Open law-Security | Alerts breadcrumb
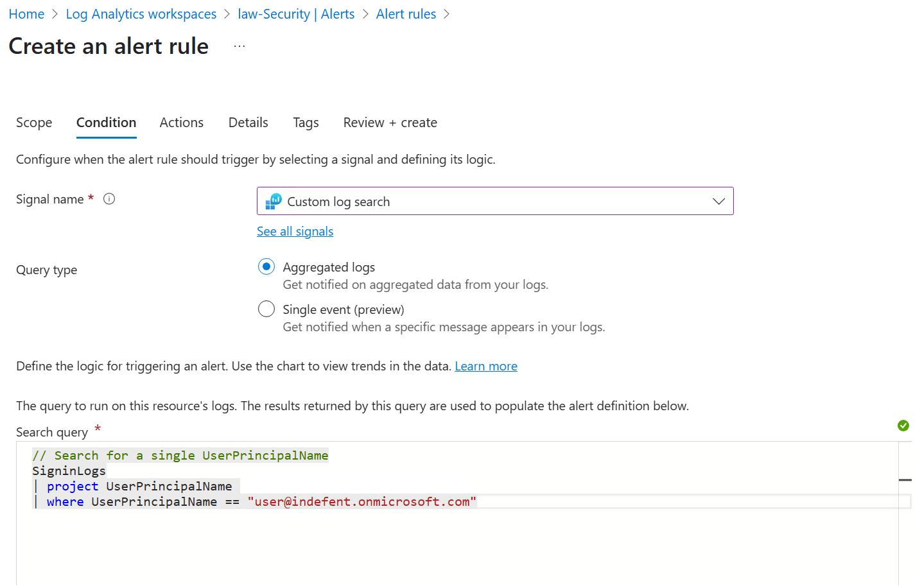This screenshot has height=588, width=922. 296,14
